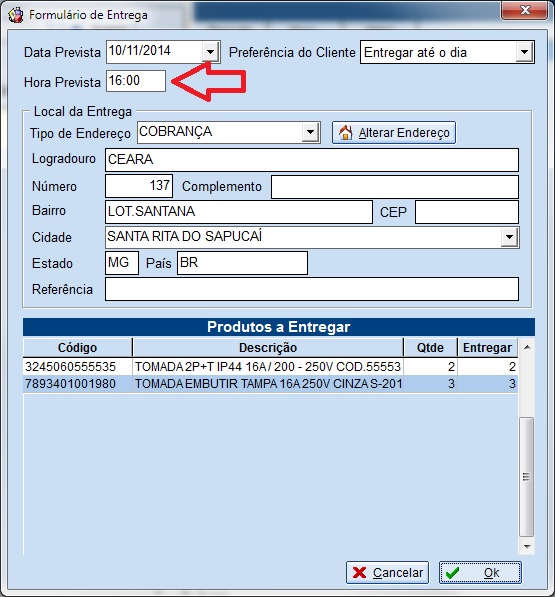Select product row 3245060555535

click(x=270, y=367)
